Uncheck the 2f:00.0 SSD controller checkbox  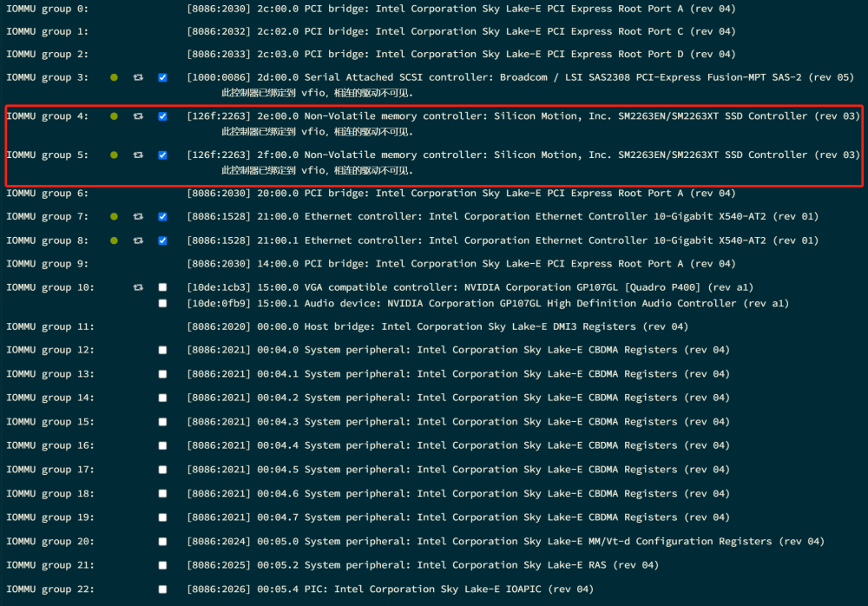(163, 155)
